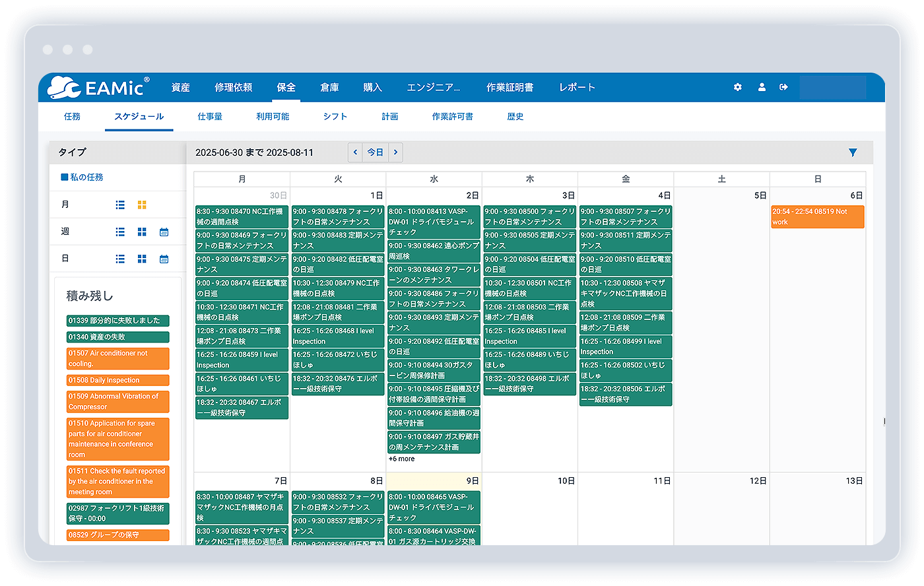Image resolution: width=924 pixels, height=586 pixels.
Task: Open the settings gear icon
Action: point(737,86)
